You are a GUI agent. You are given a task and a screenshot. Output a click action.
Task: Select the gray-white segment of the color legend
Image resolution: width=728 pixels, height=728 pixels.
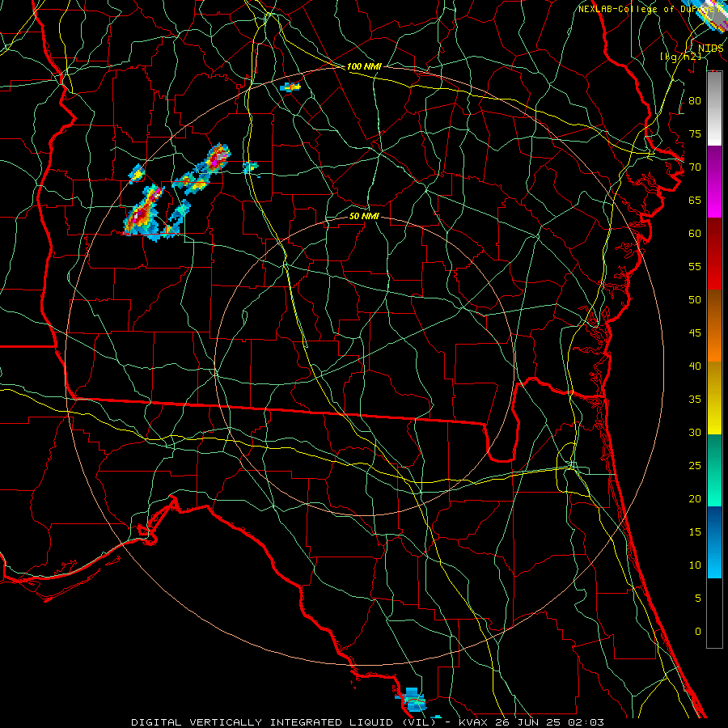point(714,108)
